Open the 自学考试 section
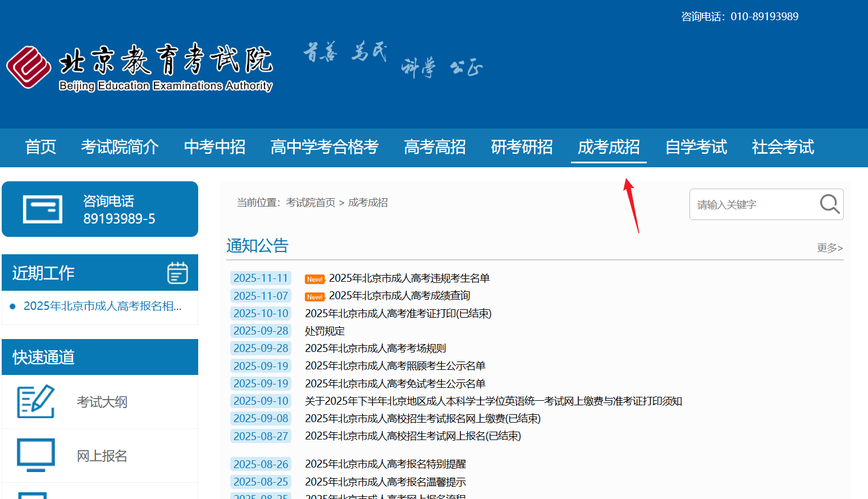Screen dimensions: 868x499 coord(696,147)
